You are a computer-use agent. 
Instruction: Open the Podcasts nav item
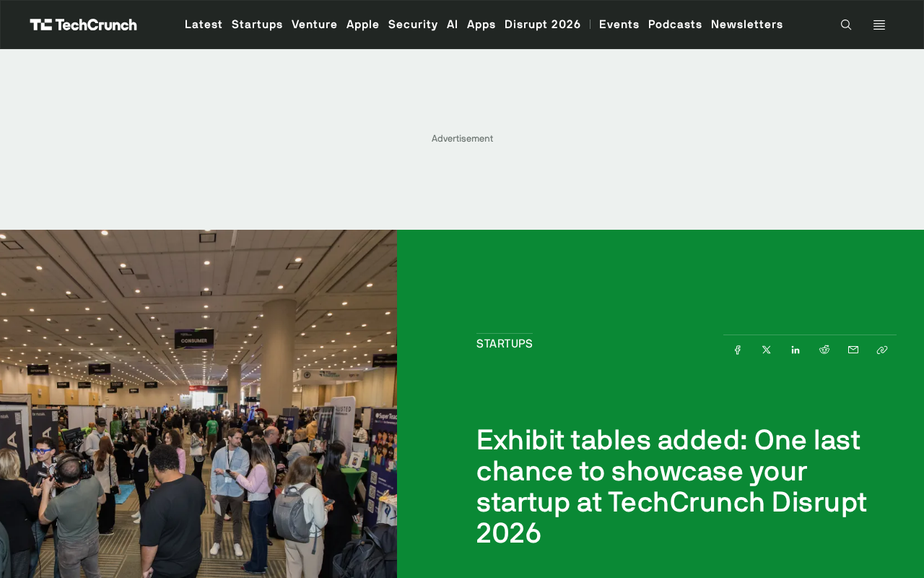(675, 25)
